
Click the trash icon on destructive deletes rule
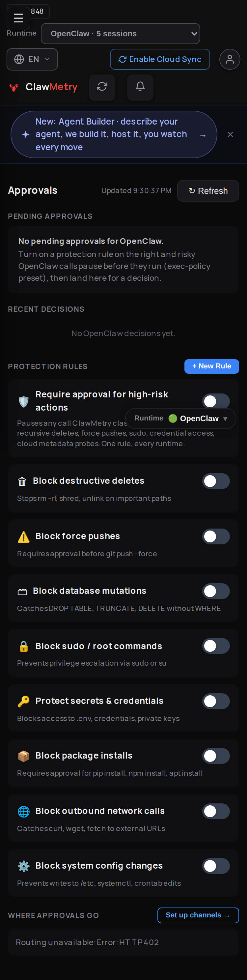click(22, 481)
